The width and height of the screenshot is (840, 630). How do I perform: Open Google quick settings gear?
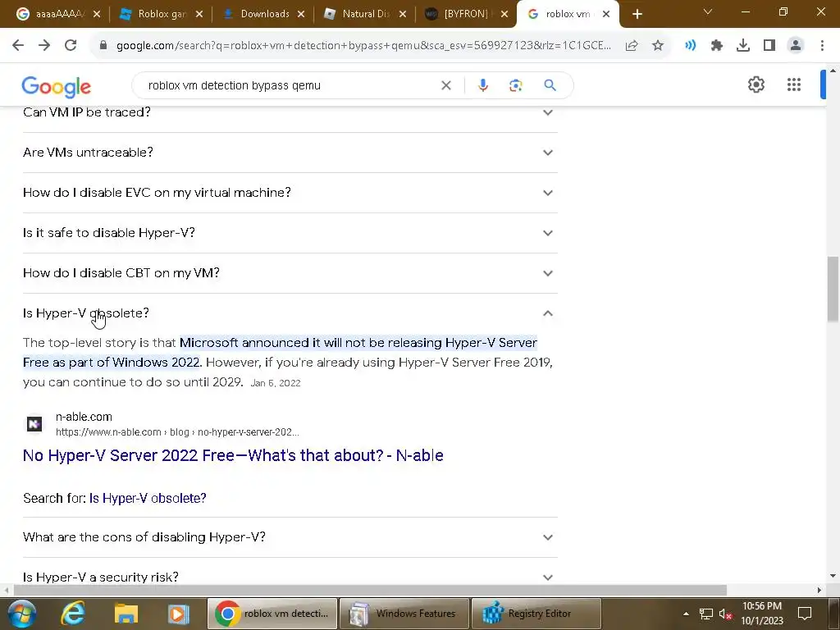(x=756, y=84)
